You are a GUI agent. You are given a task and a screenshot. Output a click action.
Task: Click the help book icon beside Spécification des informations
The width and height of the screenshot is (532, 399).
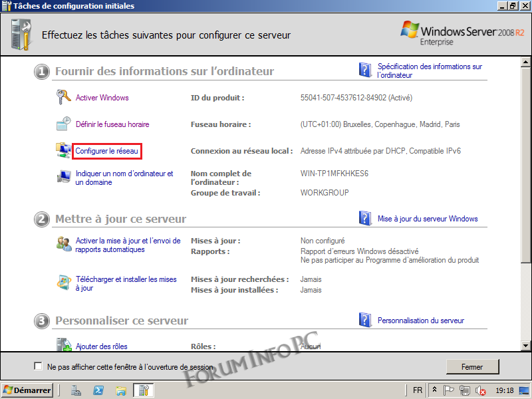coord(365,70)
